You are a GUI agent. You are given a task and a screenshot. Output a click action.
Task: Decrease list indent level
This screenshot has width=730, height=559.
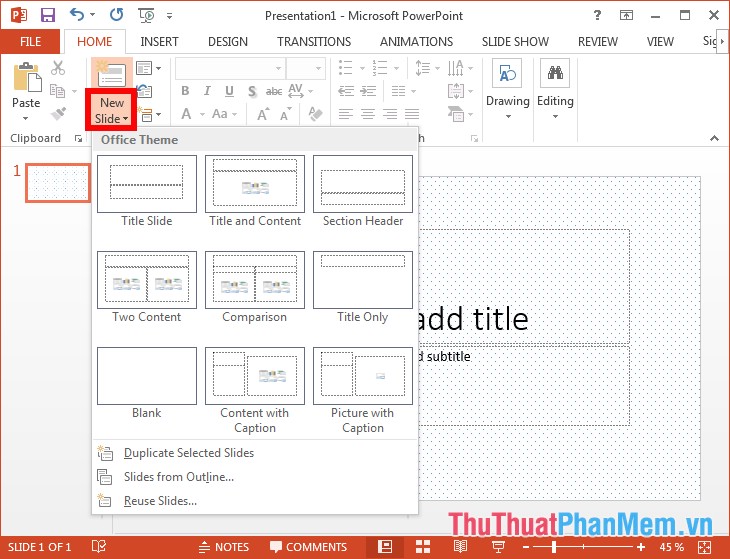pos(345,91)
